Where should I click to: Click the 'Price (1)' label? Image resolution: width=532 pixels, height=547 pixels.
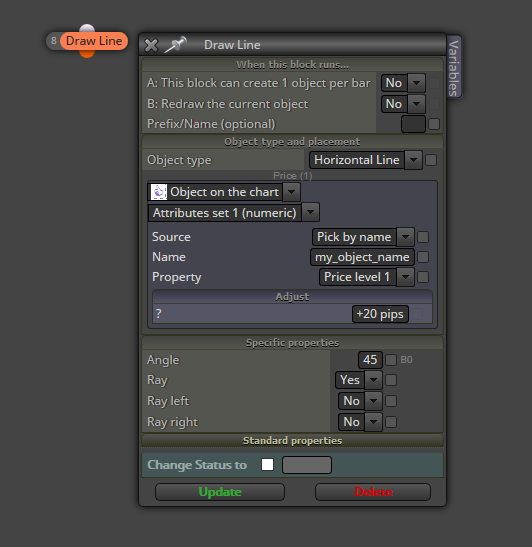pyautogui.click(x=292, y=175)
